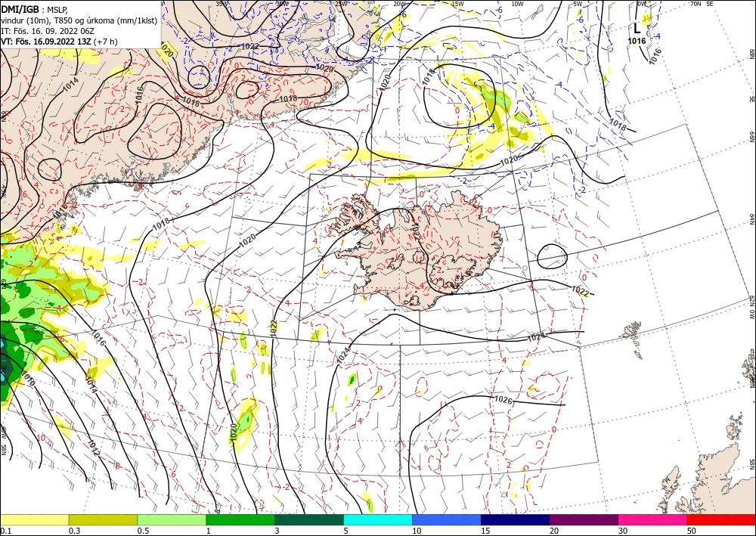Click the 'VT: Fös. 16.09.2022 13Z (+7 h)' line
Viewport: 756px width, 536px height.
coord(59,42)
